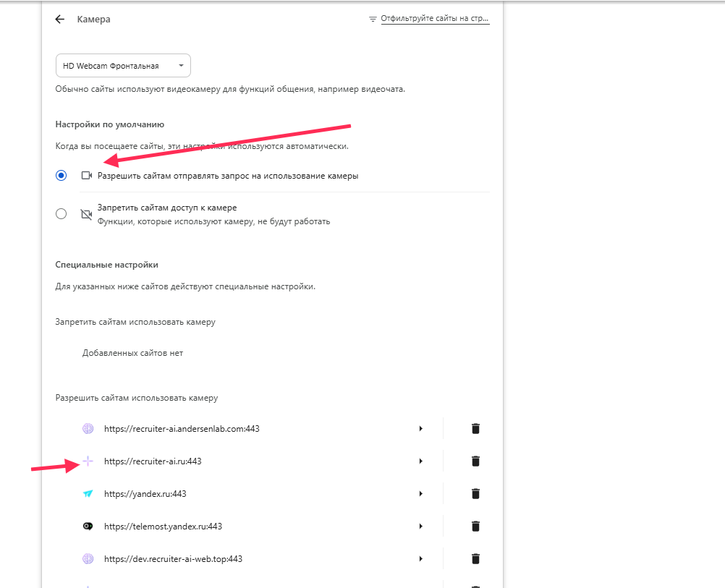Click the telemost.yandex.ru favicon

point(88,527)
